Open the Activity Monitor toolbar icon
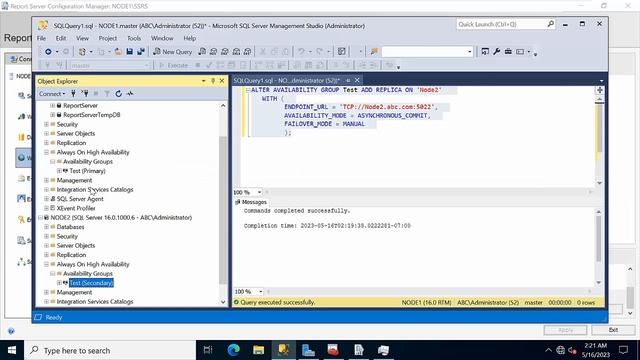 (342, 51)
